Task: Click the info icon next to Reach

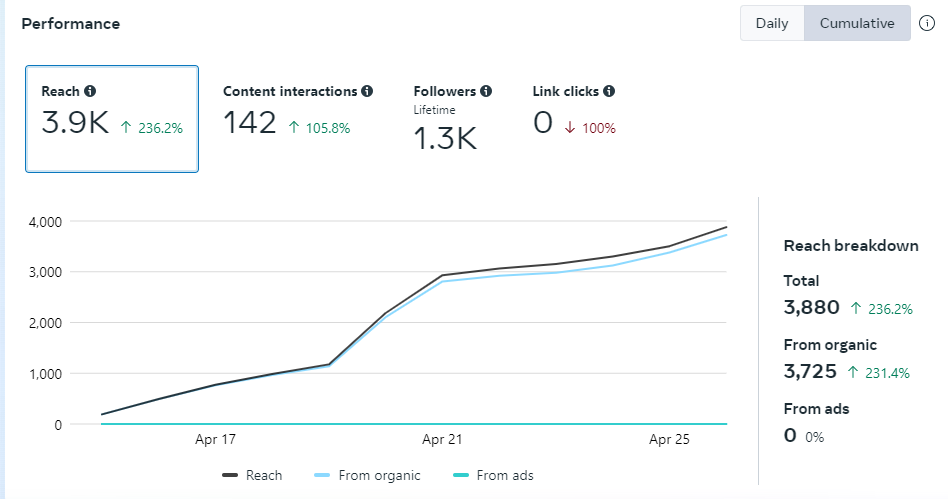Action: pyautogui.click(x=91, y=91)
